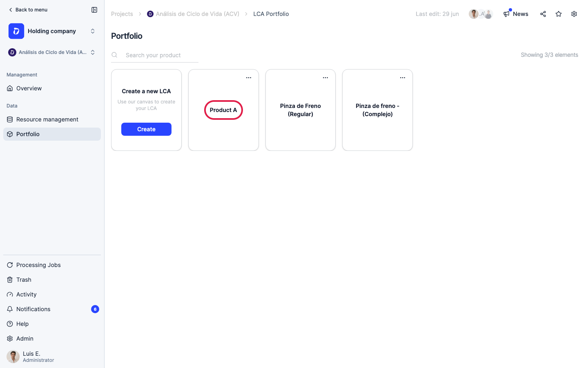Image resolution: width=588 pixels, height=368 pixels.
Task: Open three-dot menu on Product A card
Action: coord(249,78)
